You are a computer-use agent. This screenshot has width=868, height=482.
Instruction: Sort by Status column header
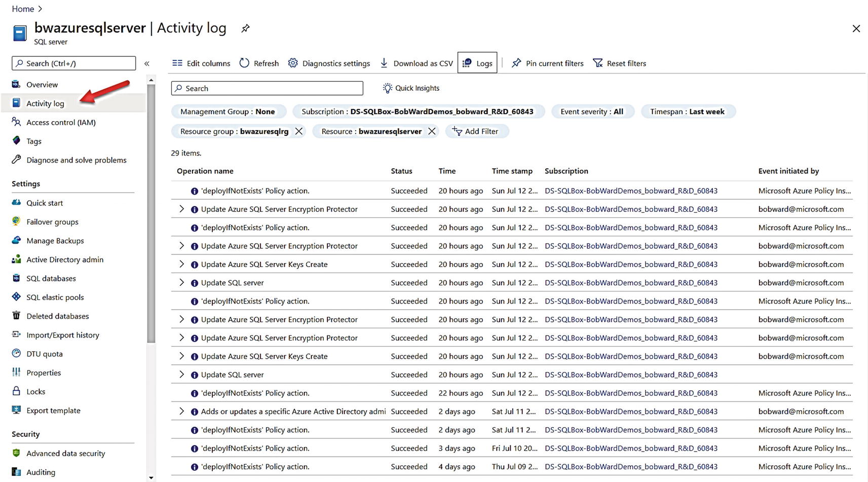click(401, 171)
